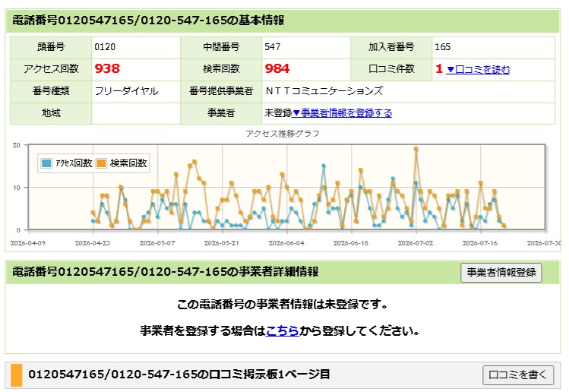Click the こちら registration link

[x=283, y=330]
